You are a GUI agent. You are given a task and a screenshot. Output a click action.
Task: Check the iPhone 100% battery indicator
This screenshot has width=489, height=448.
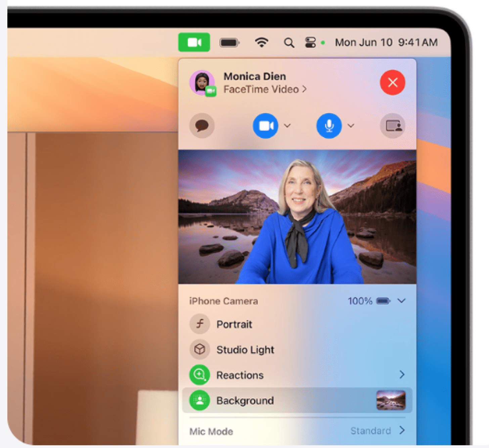pyautogui.click(x=369, y=301)
